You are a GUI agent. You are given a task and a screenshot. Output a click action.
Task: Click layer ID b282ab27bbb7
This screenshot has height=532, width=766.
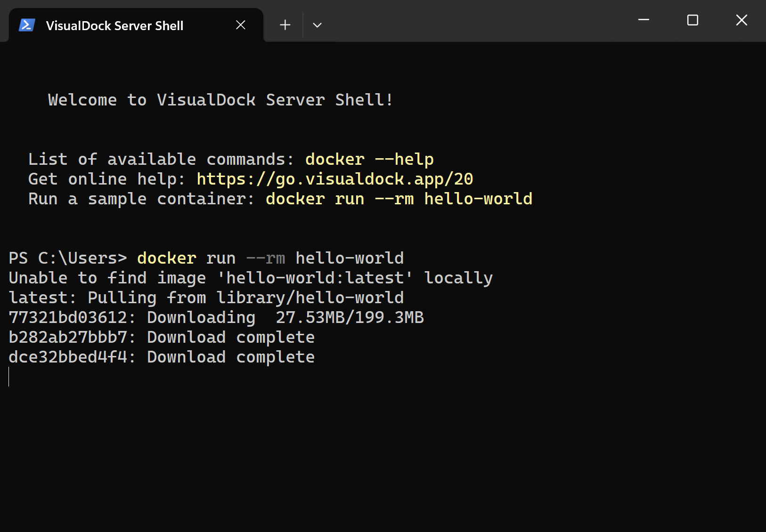pyautogui.click(x=68, y=337)
